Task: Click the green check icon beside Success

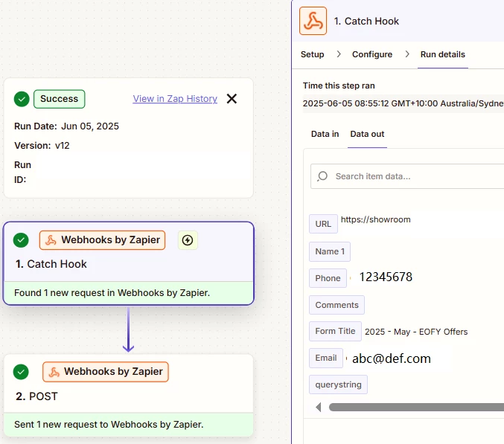Action: pos(22,99)
